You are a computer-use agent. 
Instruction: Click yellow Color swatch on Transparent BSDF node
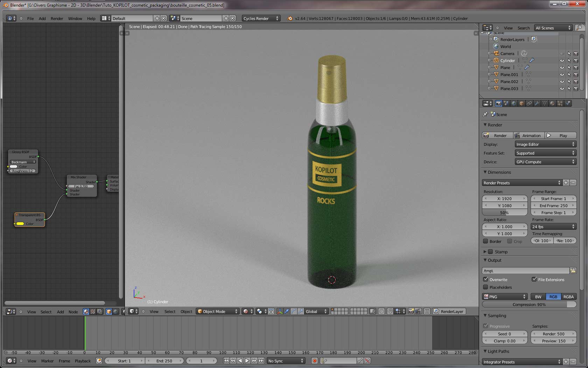pyautogui.click(x=20, y=224)
